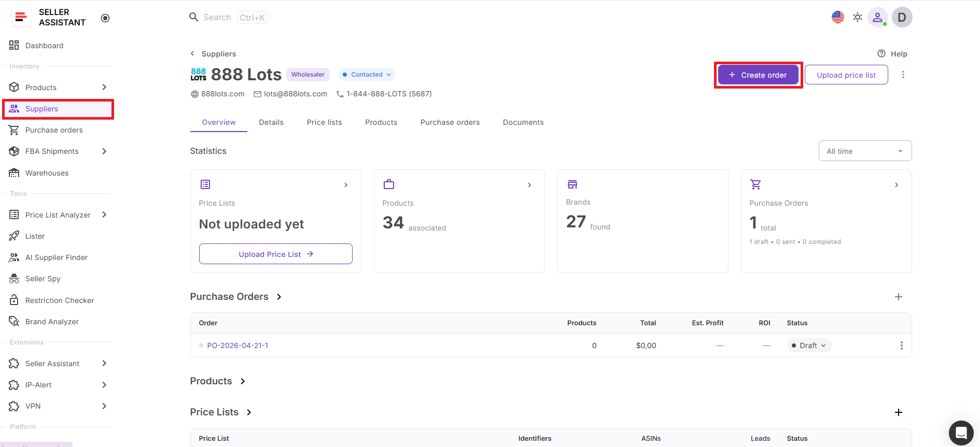
Task: Open the Draft status dropdown
Action: point(809,345)
